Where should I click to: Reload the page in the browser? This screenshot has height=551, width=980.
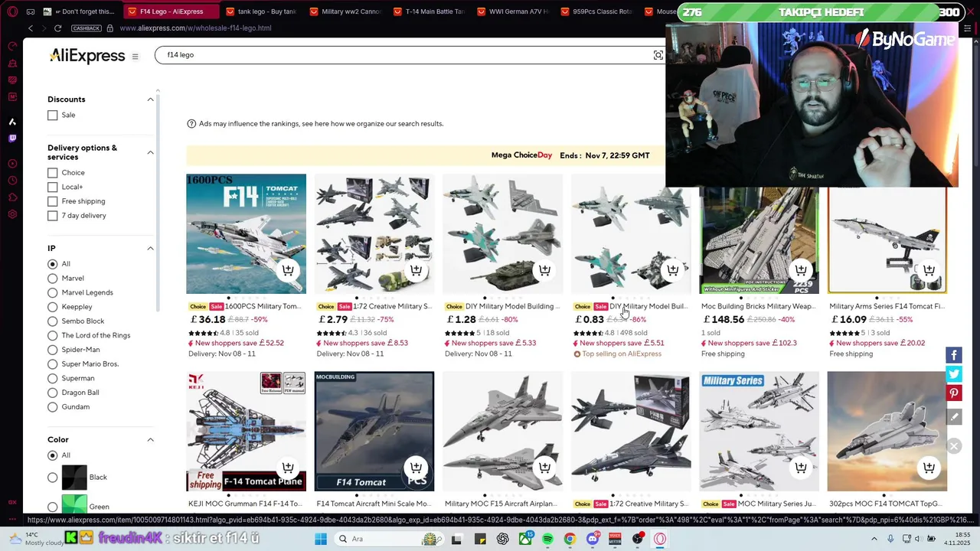(x=57, y=28)
